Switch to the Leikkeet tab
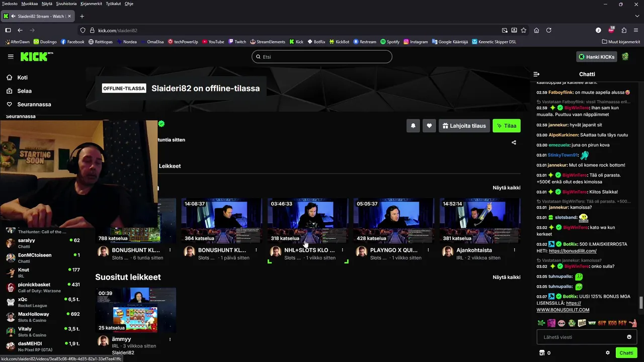Viewport: 644px width, 362px height. 170,166
